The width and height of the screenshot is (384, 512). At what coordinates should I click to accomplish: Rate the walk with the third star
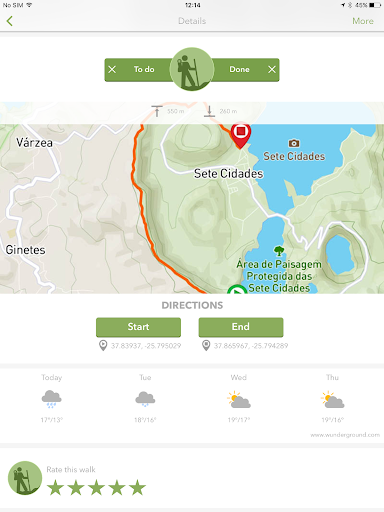tap(96, 487)
